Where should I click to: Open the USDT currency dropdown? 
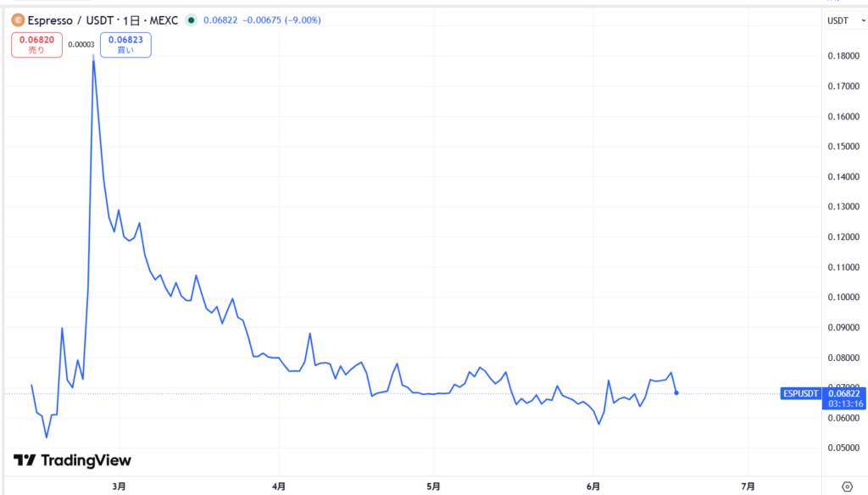coord(845,20)
